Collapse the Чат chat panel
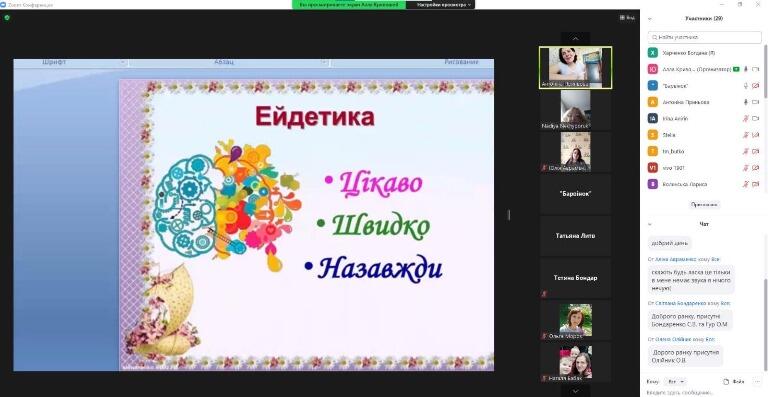The image size is (768, 397). point(650,224)
